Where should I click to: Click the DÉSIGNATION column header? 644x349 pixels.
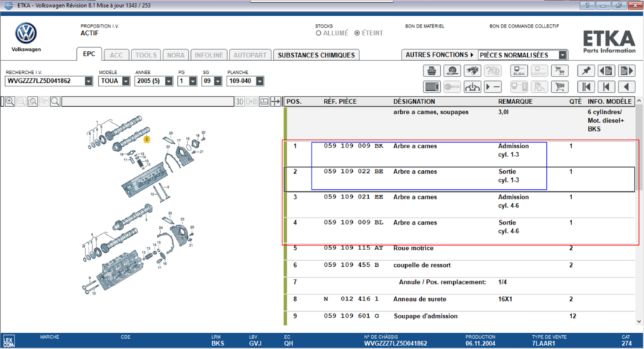pyautogui.click(x=414, y=102)
